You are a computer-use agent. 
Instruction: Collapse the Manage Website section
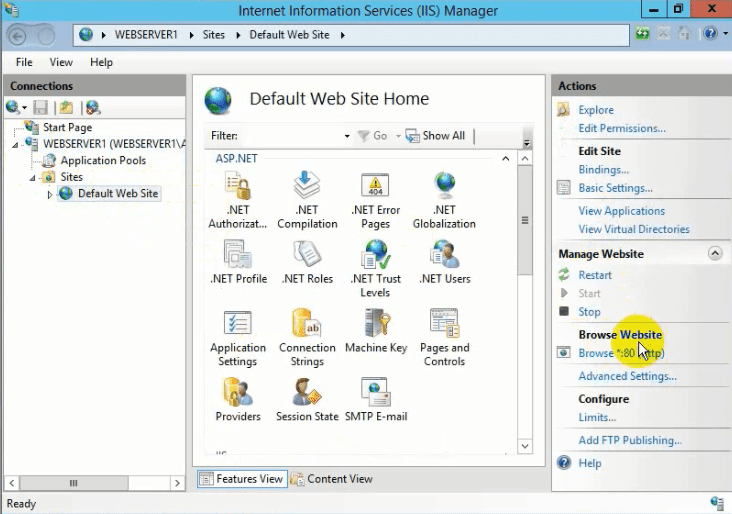click(715, 253)
